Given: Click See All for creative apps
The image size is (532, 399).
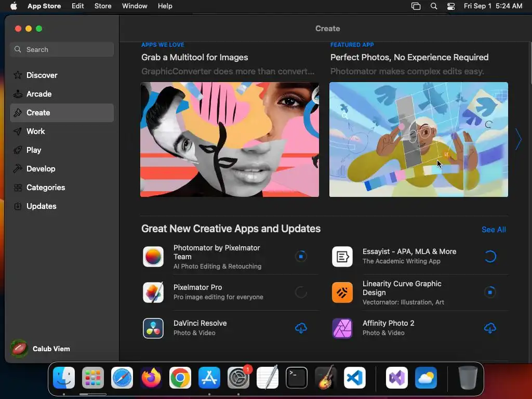Looking at the screenshot, I should click(x=494, y=230).
